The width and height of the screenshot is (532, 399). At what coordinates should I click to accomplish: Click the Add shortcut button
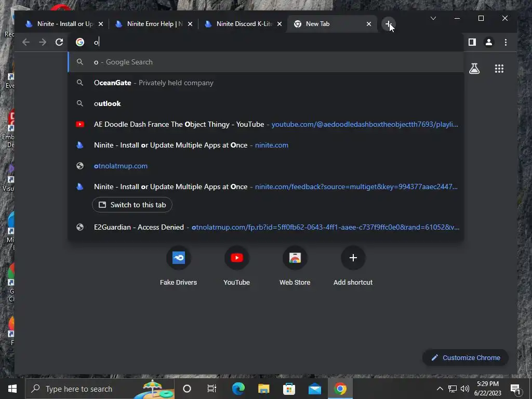[353, 267]
